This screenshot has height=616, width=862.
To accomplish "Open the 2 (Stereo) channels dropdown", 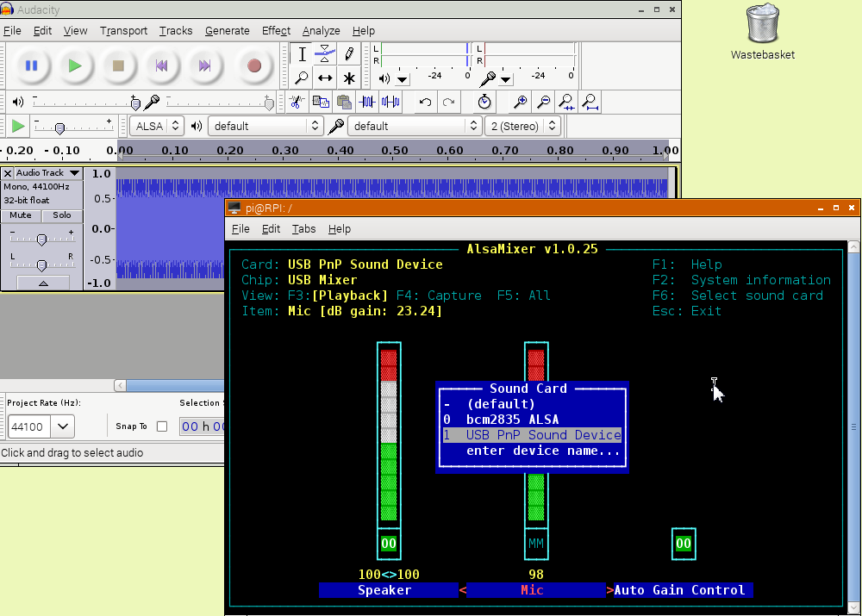I will pyautogui.click(x=522, y=126).
